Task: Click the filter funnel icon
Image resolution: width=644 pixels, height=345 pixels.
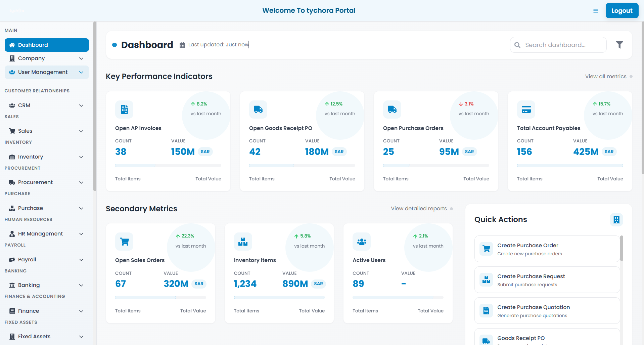Action: (x=619, y=45)
